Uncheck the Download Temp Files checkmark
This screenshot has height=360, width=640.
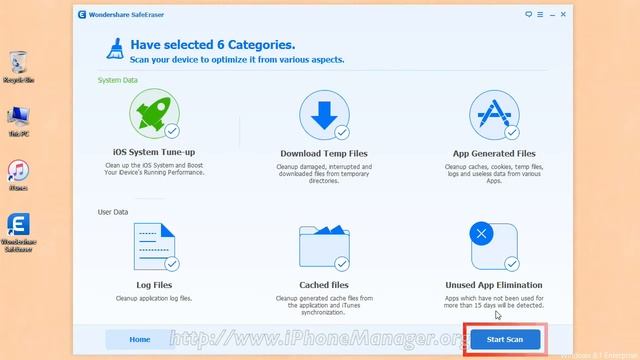tap(342, 132)
